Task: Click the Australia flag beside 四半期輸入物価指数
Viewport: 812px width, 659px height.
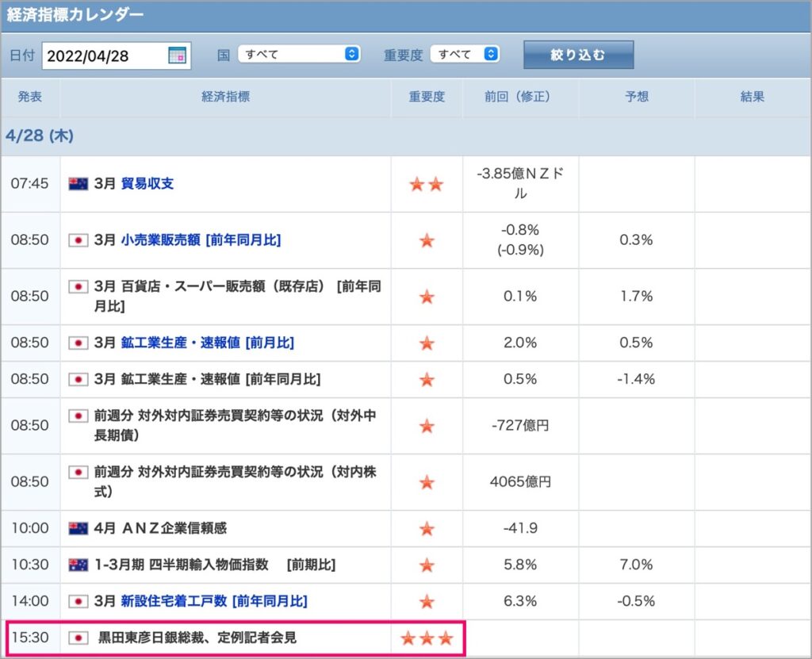Action: (x=79, y=565)
